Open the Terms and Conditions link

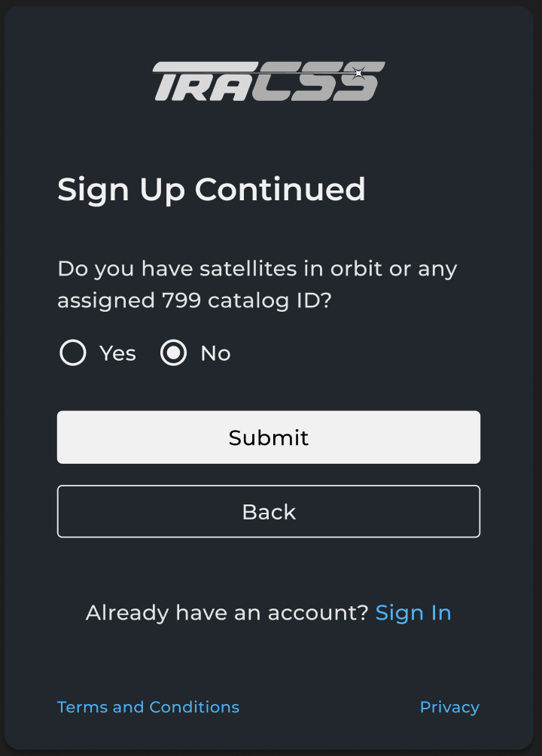click(148, 707)
